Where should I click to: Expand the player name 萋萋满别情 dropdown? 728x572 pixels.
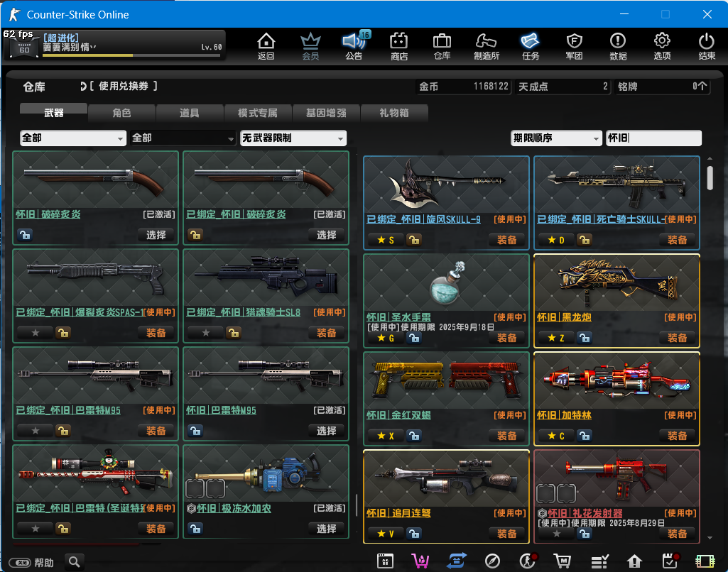[93, 47]
